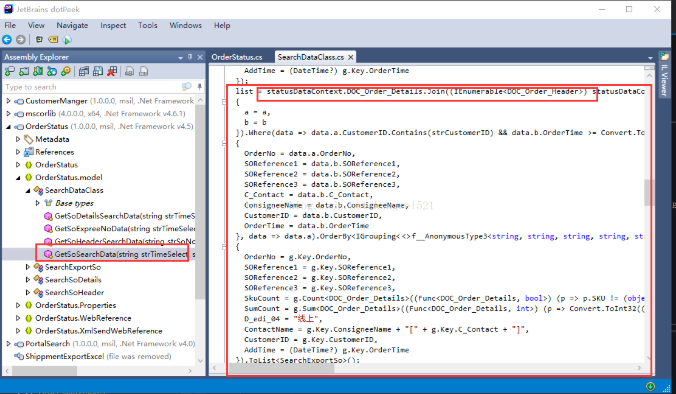Click code editor horizontal scrollbar thumb
The width and height of the screenshot is (676, 394).
point(282,368)
